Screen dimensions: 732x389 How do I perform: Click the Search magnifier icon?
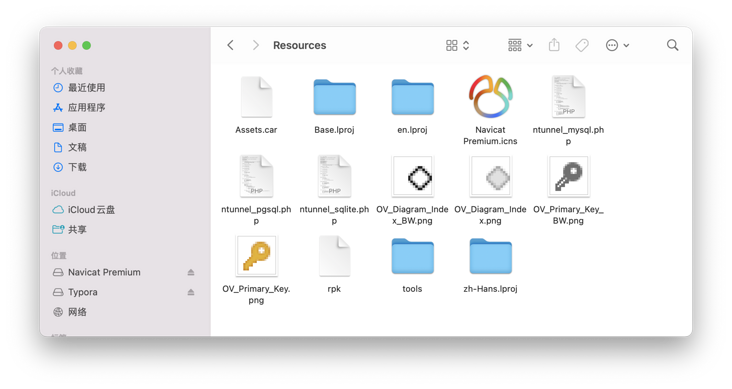click(672, 45)
